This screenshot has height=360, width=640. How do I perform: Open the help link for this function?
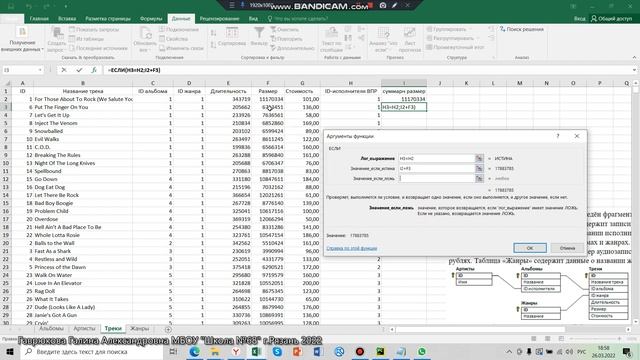click(351, 248)
